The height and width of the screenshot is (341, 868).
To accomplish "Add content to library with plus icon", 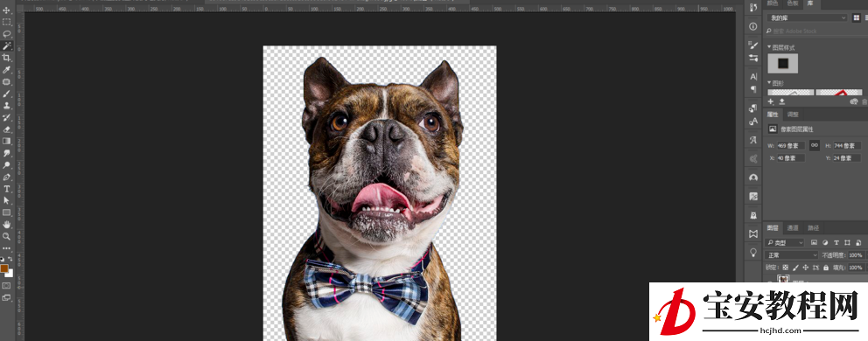I will pos(771,101).
